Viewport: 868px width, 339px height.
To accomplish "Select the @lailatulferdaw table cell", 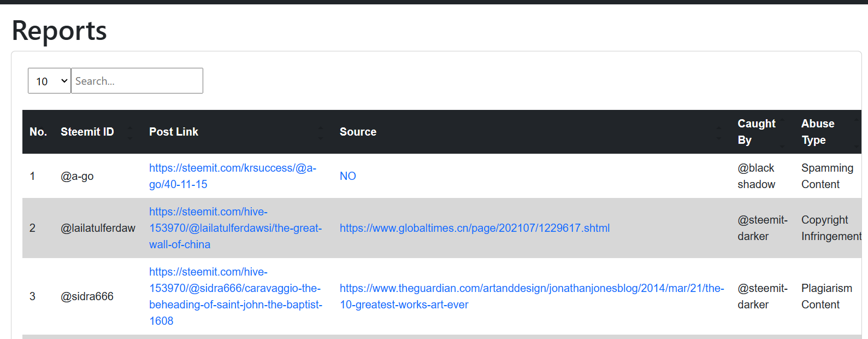I will click(x=98, y=228).
